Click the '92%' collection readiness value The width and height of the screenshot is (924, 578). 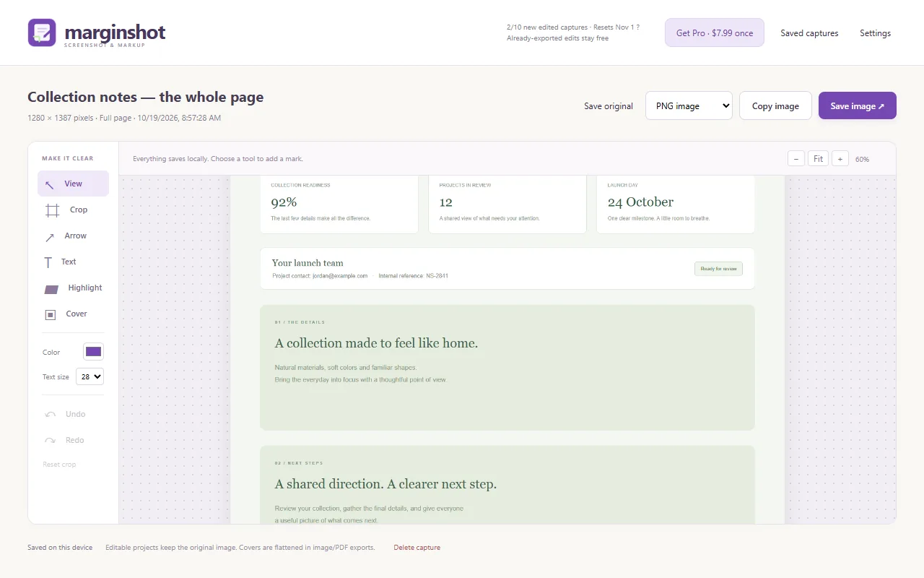click(284, 202)
